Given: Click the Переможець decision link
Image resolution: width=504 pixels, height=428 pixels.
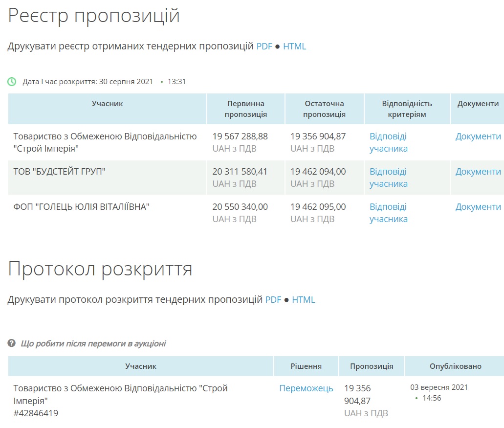Looking at the screenshot, I should point(306,388).
